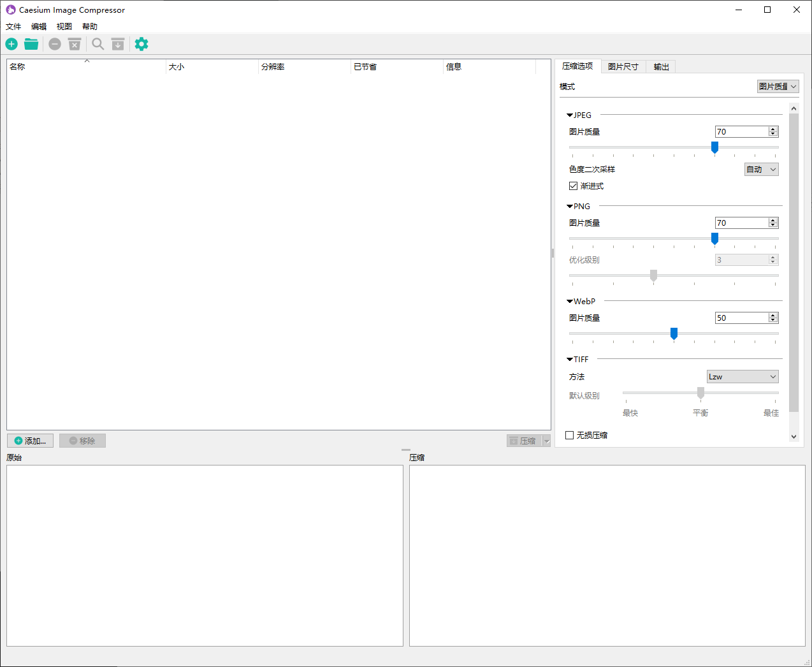Open the 压缩 button dropdown arrow
The image size is (812, 667).
(x=546, y=441)
